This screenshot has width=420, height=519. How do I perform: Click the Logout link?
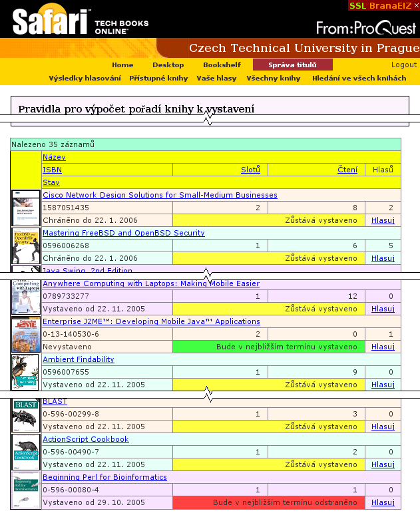click(x=404, y=65)
